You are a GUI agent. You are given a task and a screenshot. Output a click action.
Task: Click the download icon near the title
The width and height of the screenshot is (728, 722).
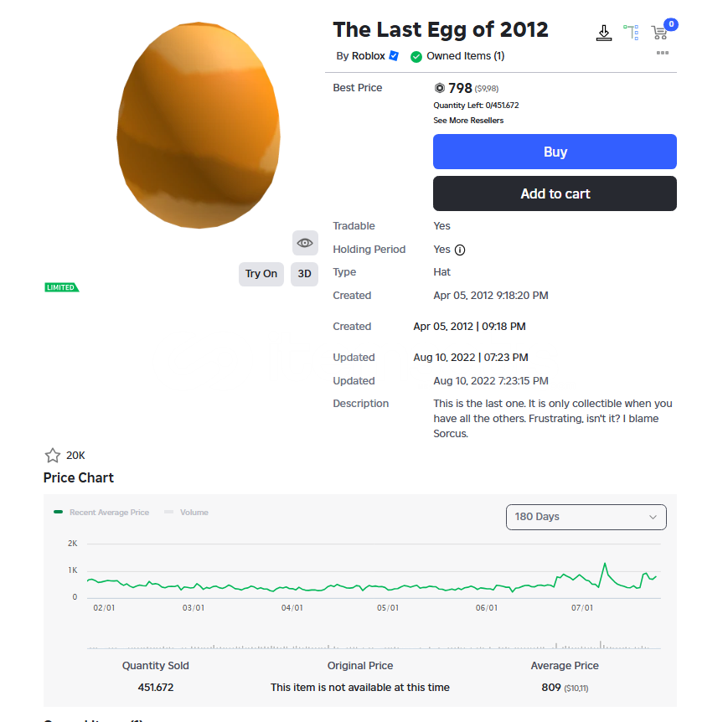603,33
